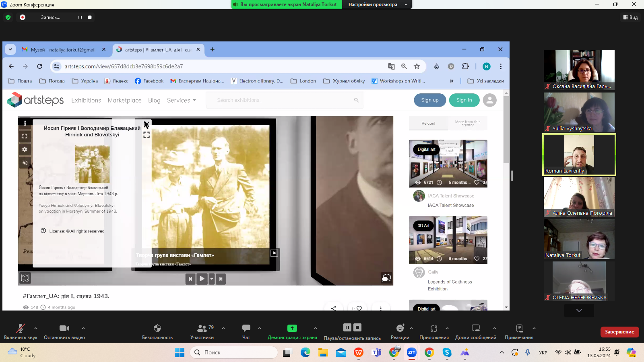Open the Whiteboards icon in Zoom
This screenshot has width=644, height=362.
(x=475, y=328)
